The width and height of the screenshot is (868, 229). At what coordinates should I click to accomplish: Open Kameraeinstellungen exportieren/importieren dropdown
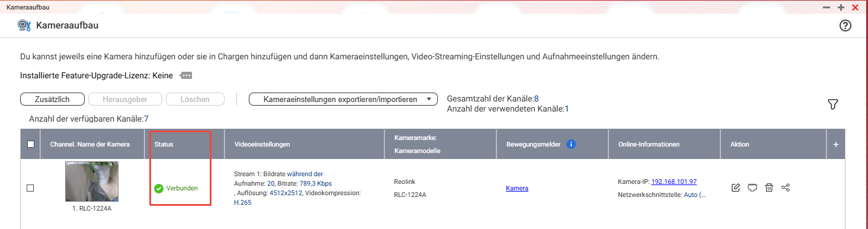343,99
